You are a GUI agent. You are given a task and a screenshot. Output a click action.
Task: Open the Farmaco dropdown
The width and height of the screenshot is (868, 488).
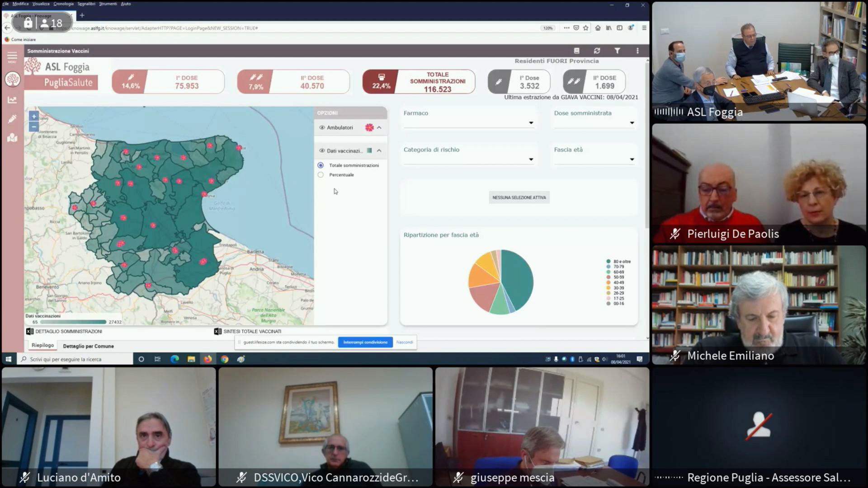point(468,122)
